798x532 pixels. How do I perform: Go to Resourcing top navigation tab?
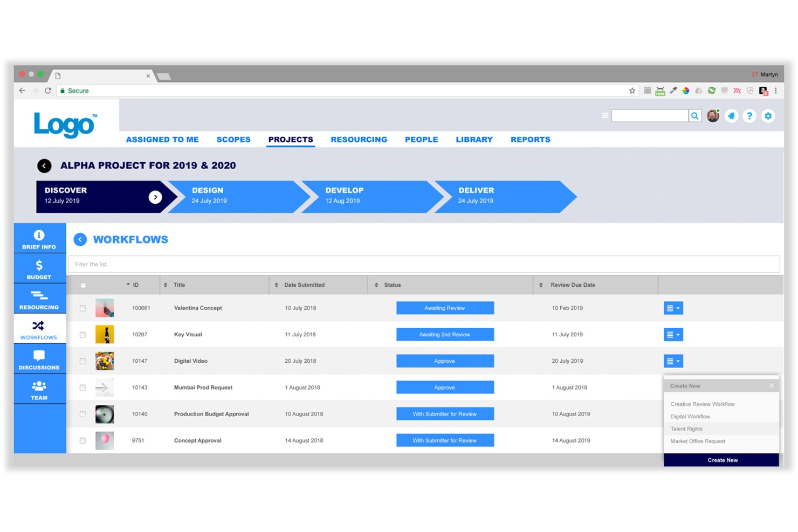(x=359, y=140)
